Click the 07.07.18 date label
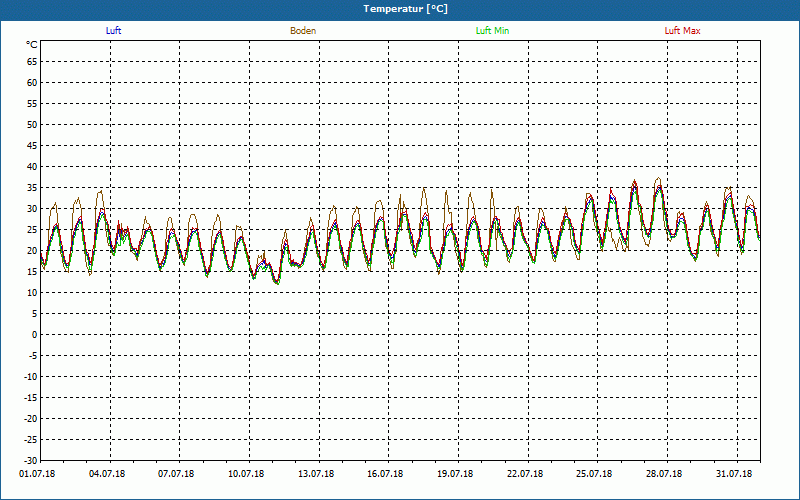The width and height of the screenshot is (800, 500). click(x=176, y=474)
